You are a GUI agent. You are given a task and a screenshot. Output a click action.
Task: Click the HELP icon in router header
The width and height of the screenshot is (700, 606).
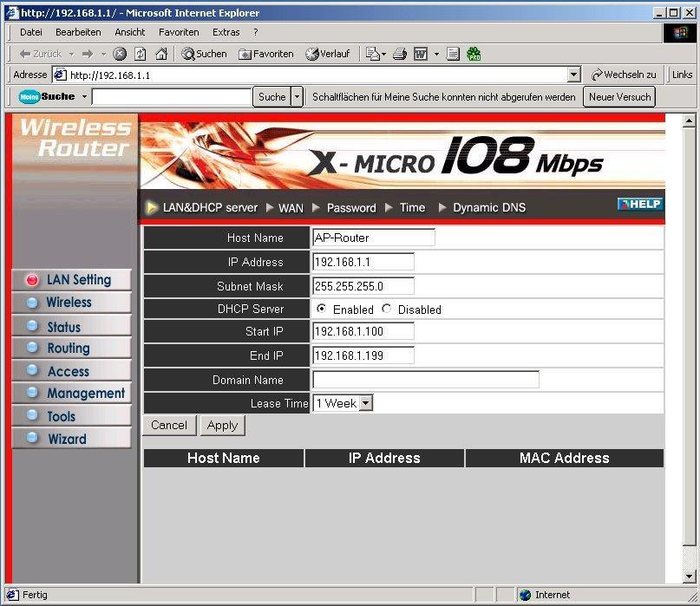[x=640, y=204]
